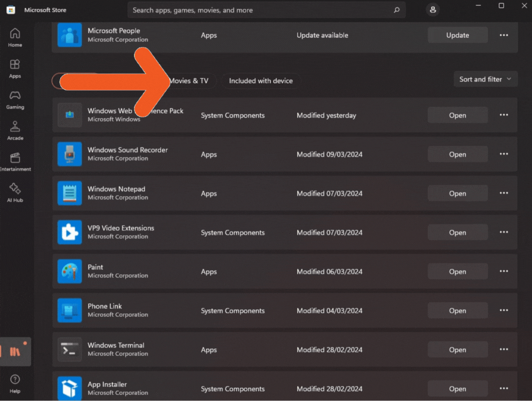Open more options for Microsoft People

[x=504, y=35]
